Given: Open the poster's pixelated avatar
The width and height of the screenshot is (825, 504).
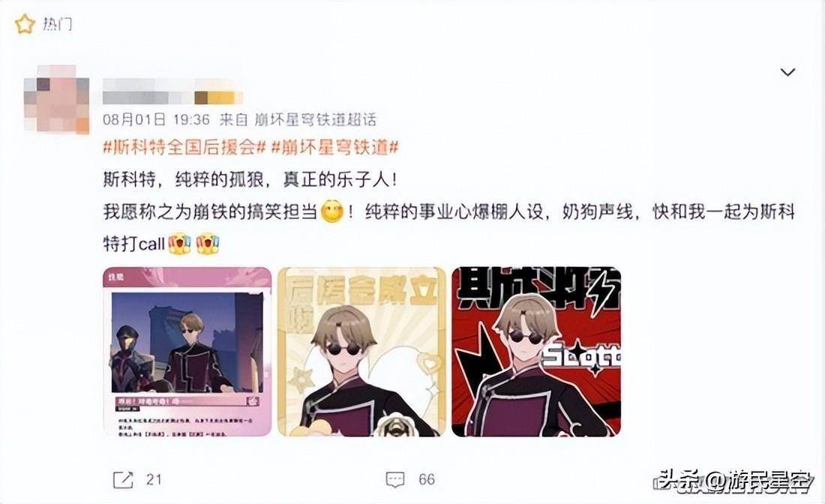Looking at the screenshot, I should point(57,99).
